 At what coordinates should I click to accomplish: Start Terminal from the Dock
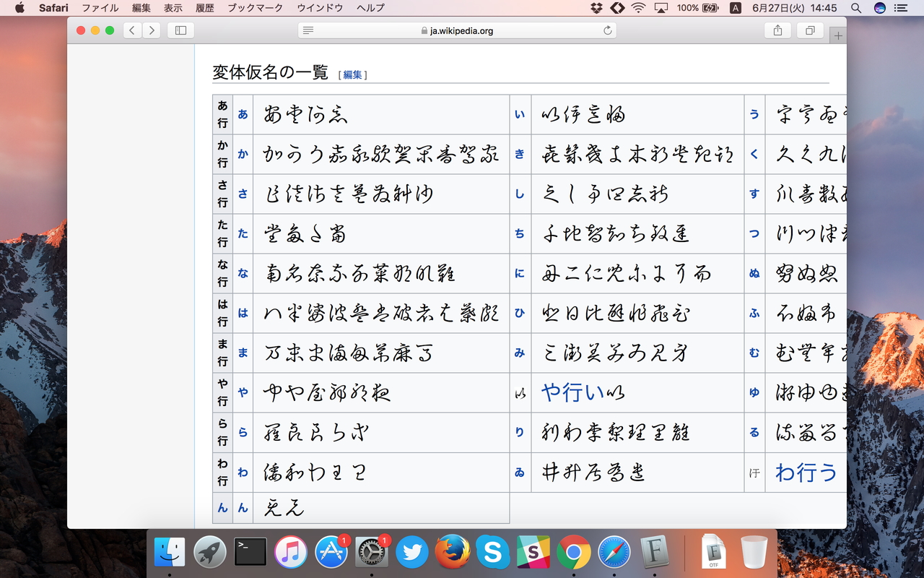click(250, 553)
